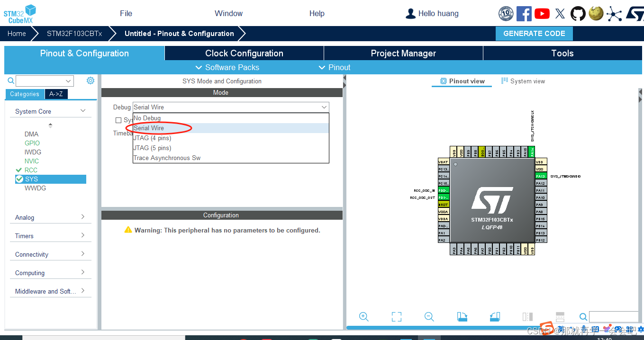This screenshot has height=340, width=644.
Task: Switch to System view
Action: 523,81
